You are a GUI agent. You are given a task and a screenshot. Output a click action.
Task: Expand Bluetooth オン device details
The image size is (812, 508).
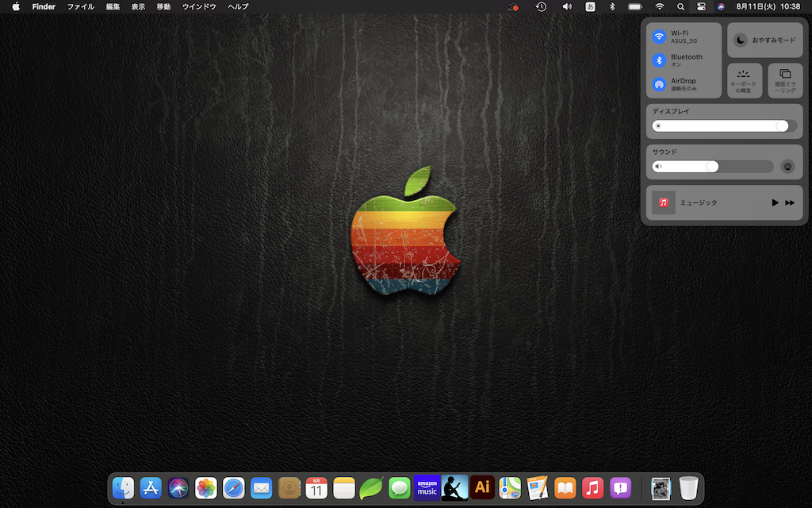tap(687, 60)
